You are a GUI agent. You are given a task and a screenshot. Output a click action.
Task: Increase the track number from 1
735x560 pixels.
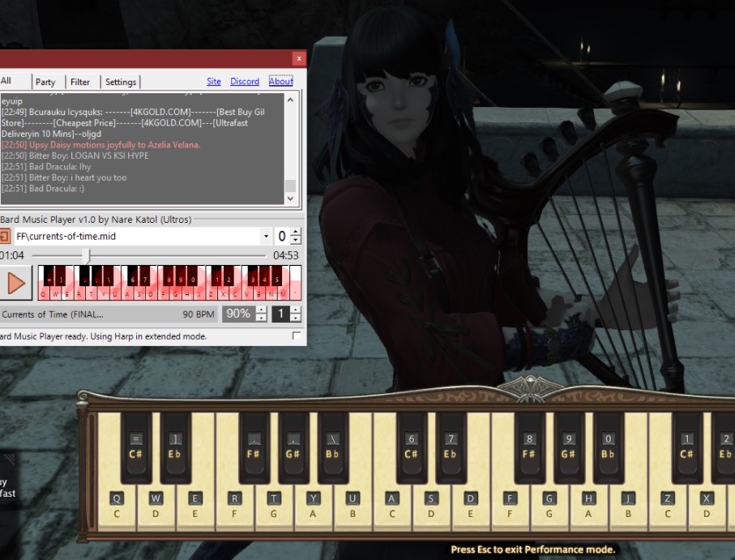click(295, 310)
